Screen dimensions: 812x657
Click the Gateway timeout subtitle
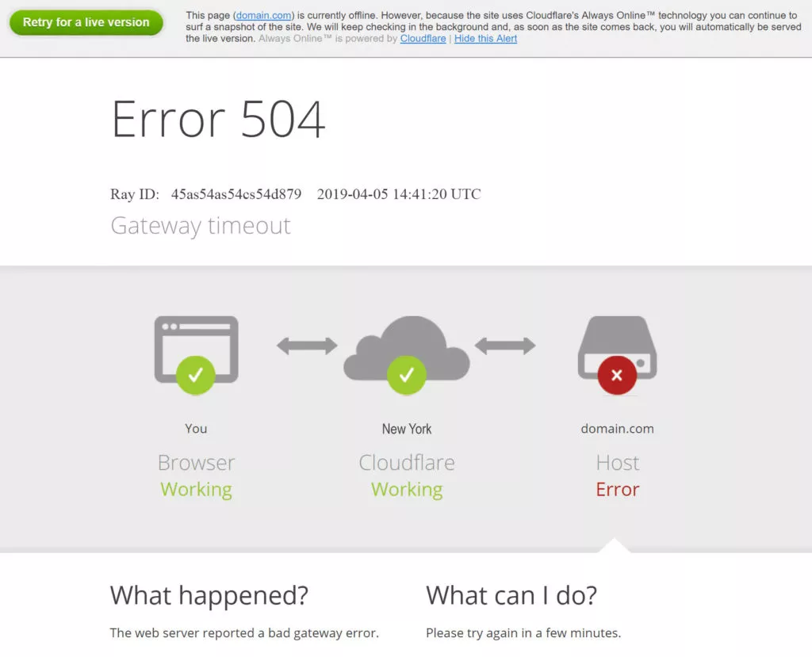(x=201, y=226)
